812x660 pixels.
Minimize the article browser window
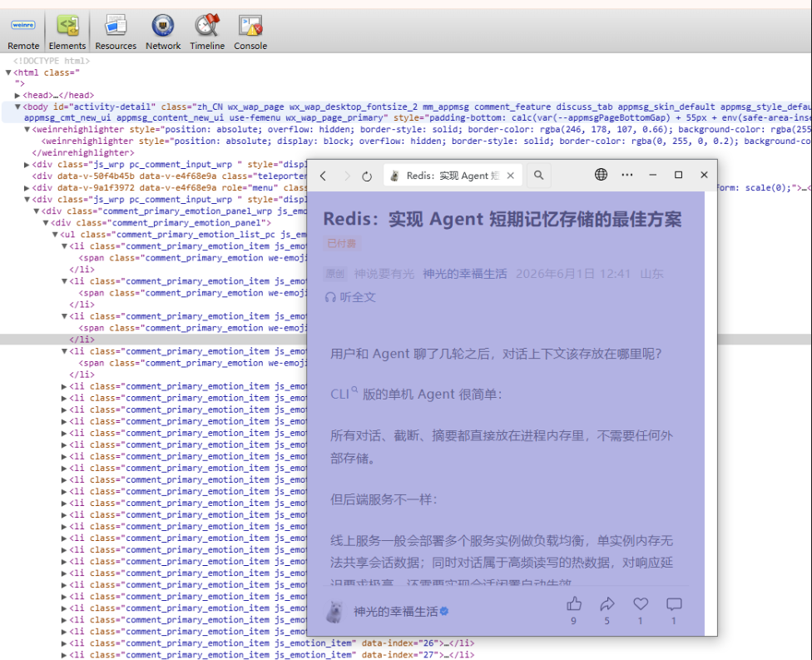[652, 175]
